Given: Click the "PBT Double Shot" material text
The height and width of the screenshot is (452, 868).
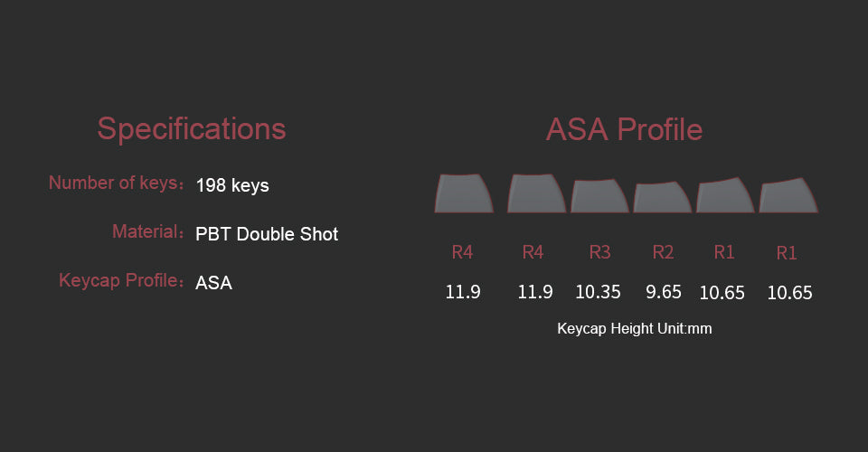Looking at the screenshot, I should click(267, 234).
